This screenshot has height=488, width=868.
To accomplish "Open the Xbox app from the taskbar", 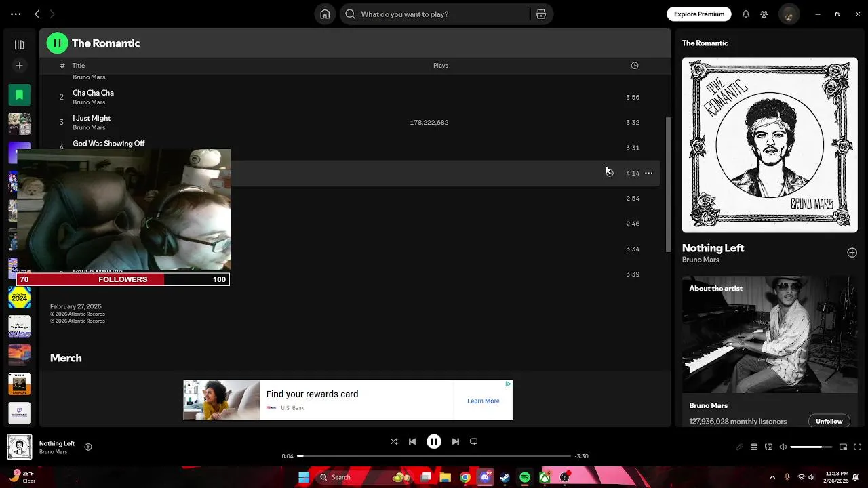I will pos(545,477).
